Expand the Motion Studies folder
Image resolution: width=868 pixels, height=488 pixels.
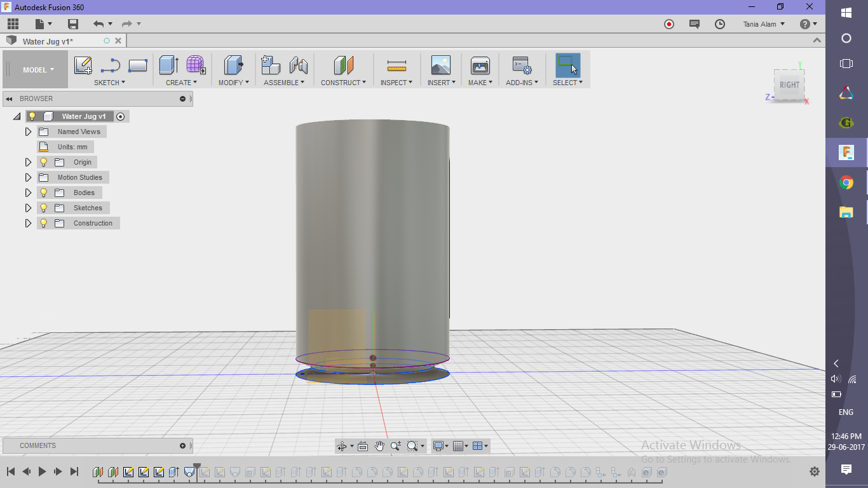click(x=28, y=177)
